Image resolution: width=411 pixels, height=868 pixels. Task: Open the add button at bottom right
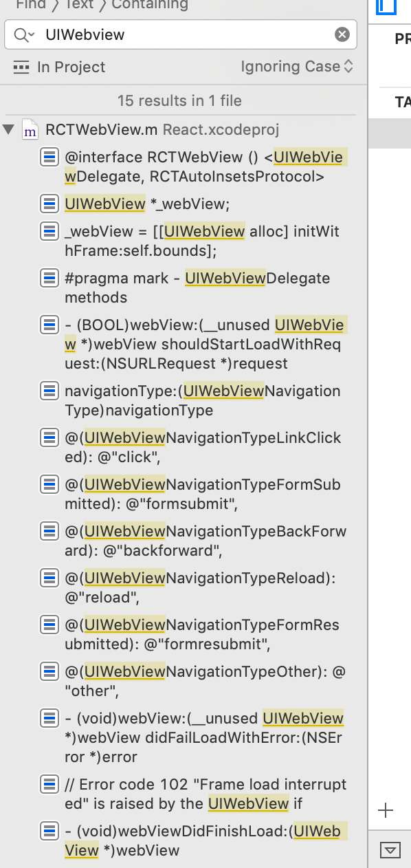click(x=386, y=810)
